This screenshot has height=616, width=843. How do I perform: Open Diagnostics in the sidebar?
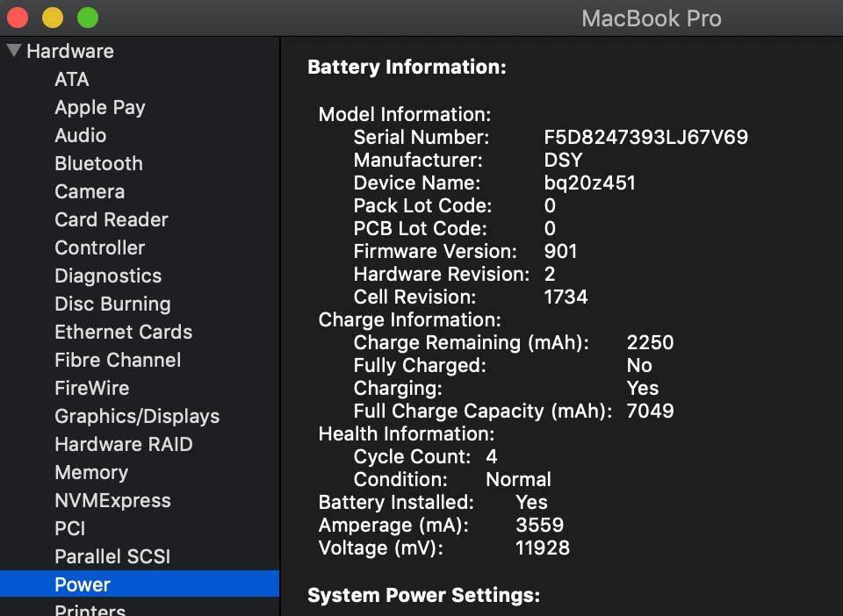coord(108,276)
